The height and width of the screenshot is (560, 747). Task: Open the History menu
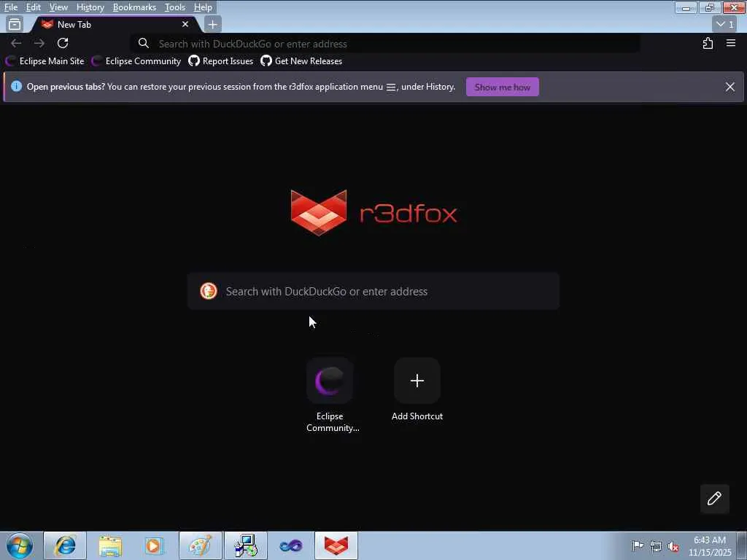click(90, 7)
